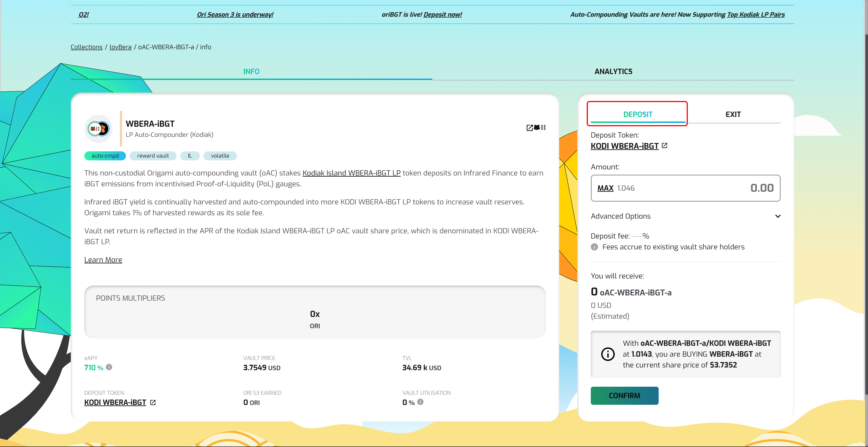Open the ANALYTICS tab
The width and height of the screenshot is (868, 447).
pyautogui.click(x=613, y=71)
